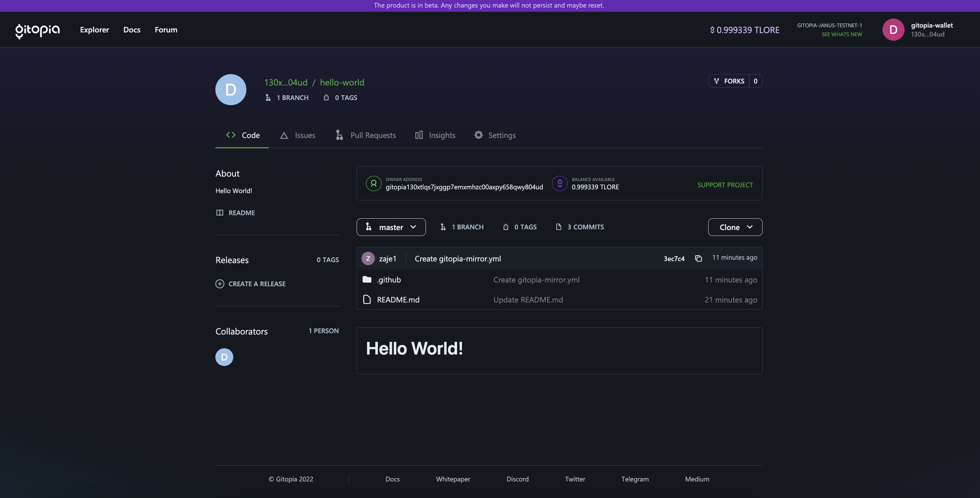Open the gitopia-wallet avatar menu
This screenshot has width=980, height=498.
tap(894, 29)
